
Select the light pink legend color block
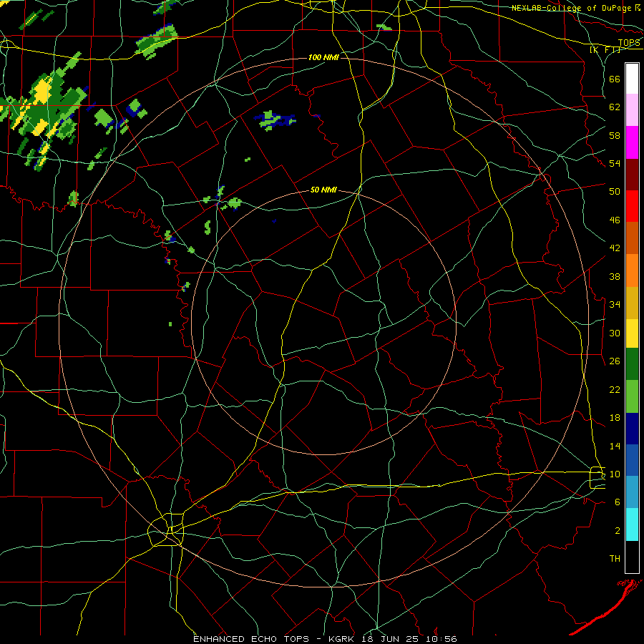point(632,110)
